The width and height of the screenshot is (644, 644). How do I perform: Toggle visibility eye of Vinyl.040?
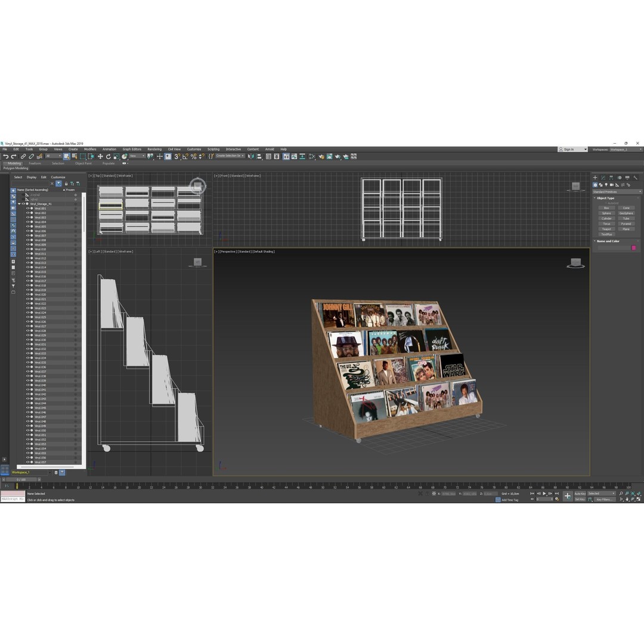(x=28, y=385)
